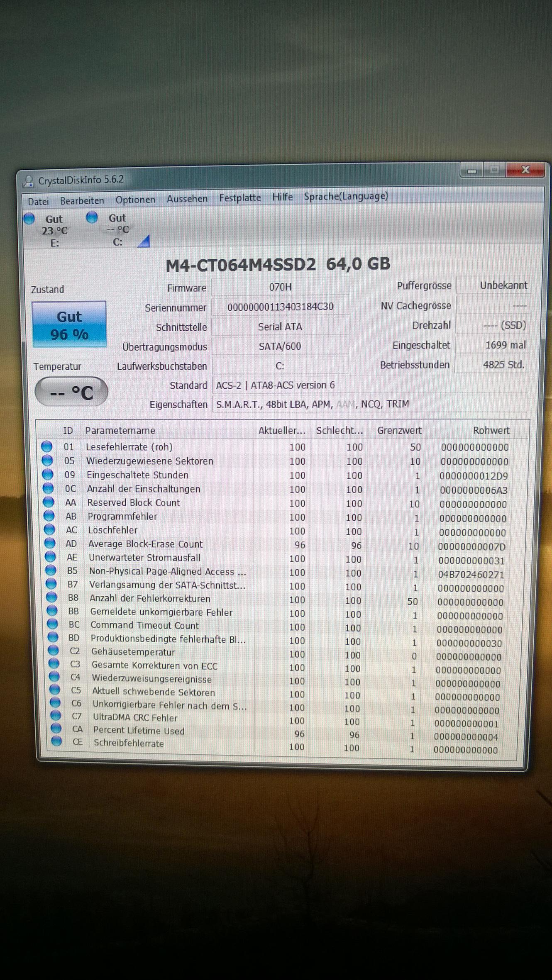Click the ID column header
This screenshot has width=552, height=980.
68,431
